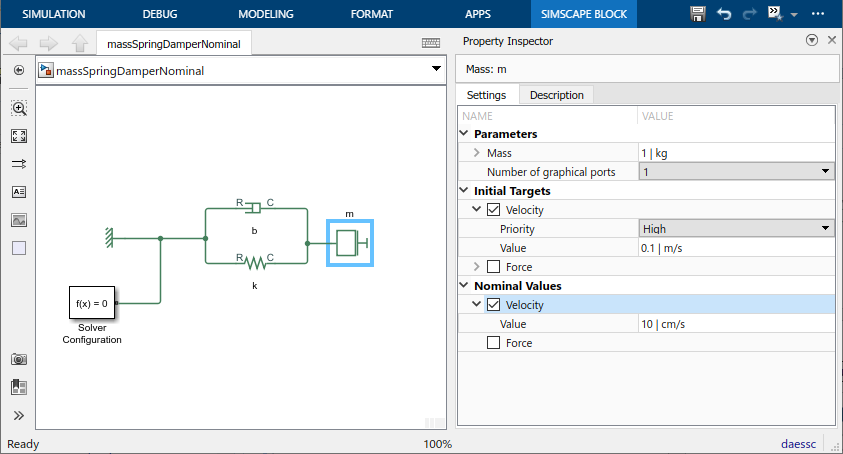Click the Navigate Up arrow icon
Screen dimensions: 843x454
79,44
